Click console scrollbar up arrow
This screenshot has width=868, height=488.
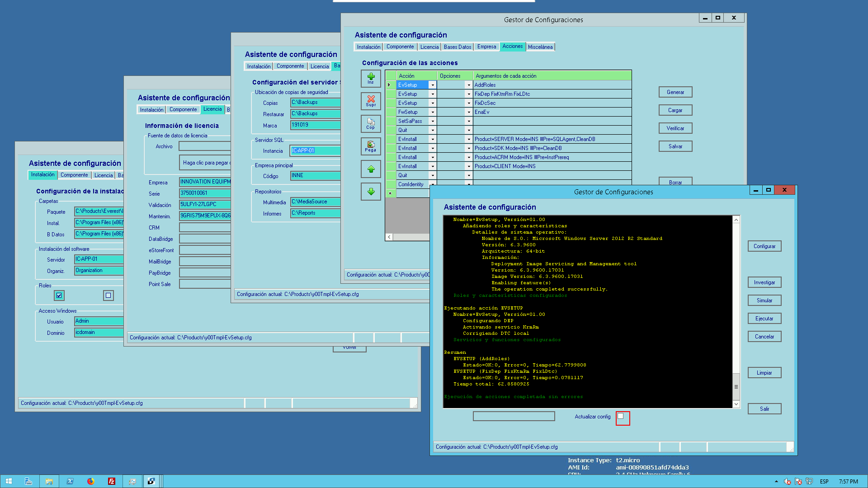736,220
